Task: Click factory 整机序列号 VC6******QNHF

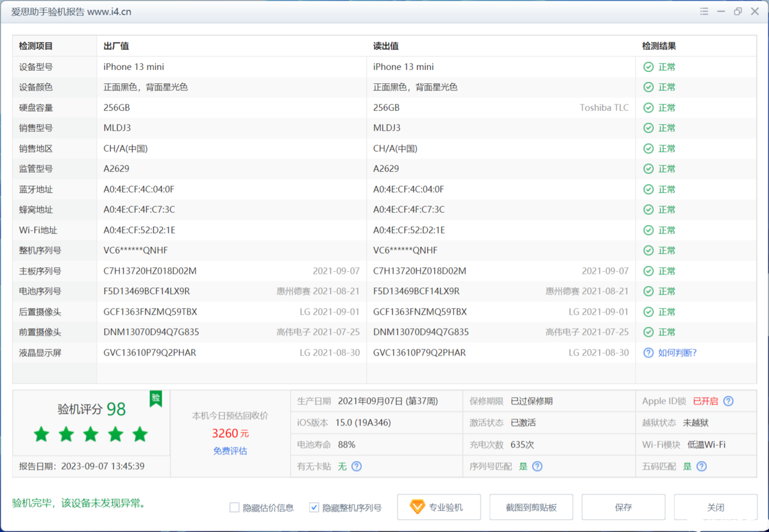Action: coord(135,251)
